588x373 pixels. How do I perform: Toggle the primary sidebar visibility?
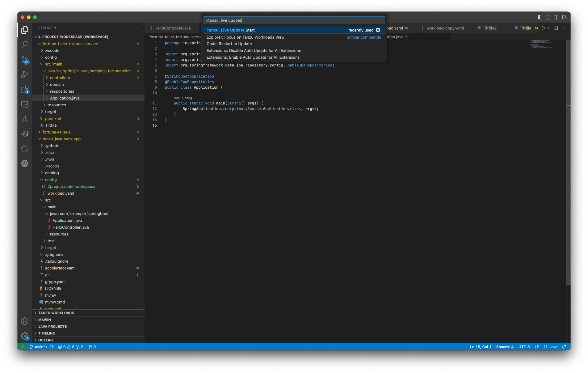pos(540,17)
